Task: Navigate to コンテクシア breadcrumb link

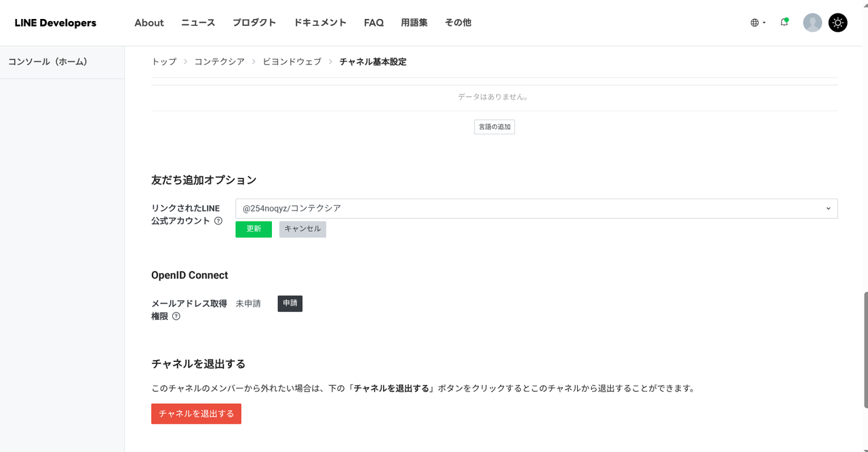Action: coord(219,62)
